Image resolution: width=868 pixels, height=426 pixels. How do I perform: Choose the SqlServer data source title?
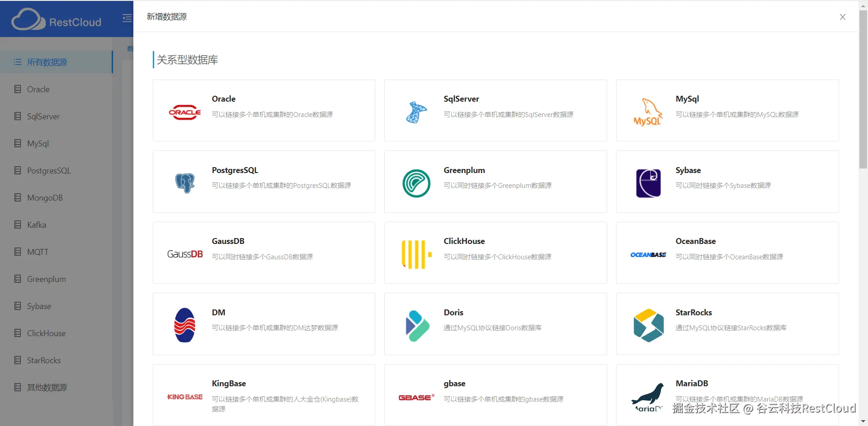[461, 99]
